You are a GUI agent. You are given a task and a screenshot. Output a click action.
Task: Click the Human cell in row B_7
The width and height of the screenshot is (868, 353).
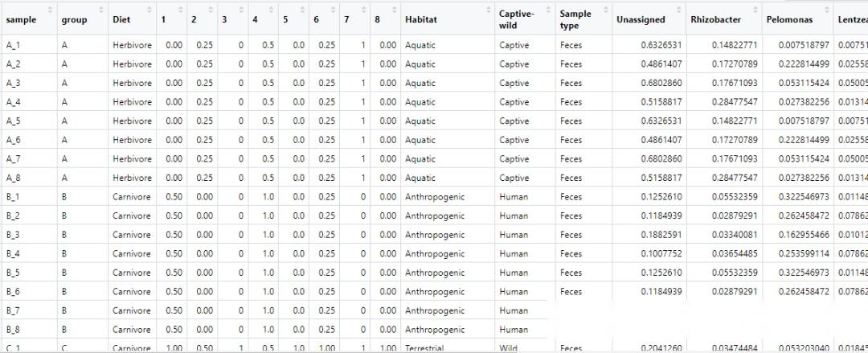[x=514, y=311]
